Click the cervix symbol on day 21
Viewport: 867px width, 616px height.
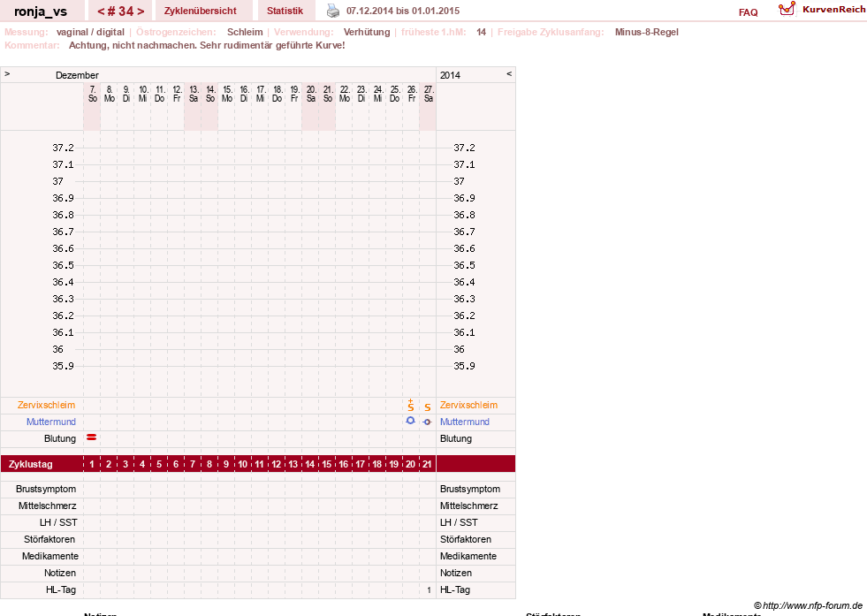point(427,422)
